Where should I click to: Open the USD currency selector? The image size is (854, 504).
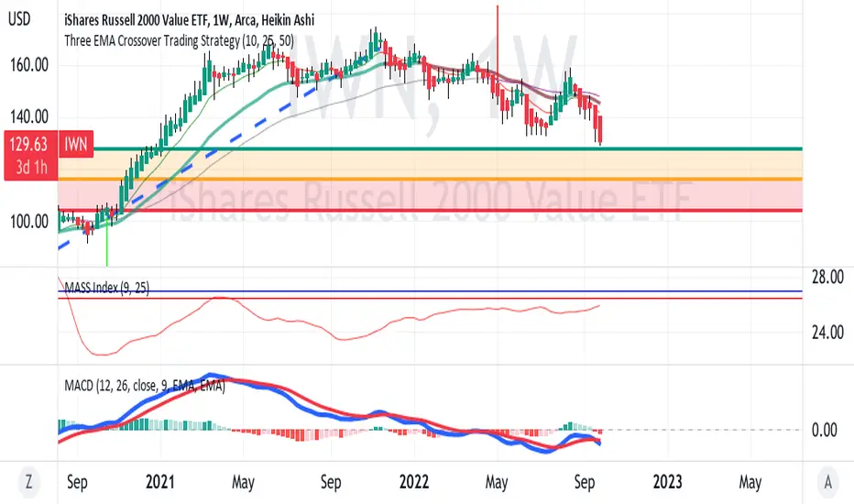(19, 19)
